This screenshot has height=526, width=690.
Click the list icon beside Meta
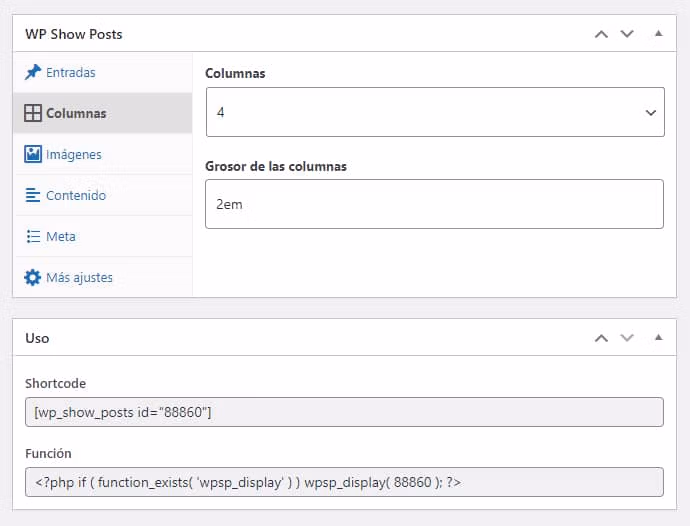(33, 236)
